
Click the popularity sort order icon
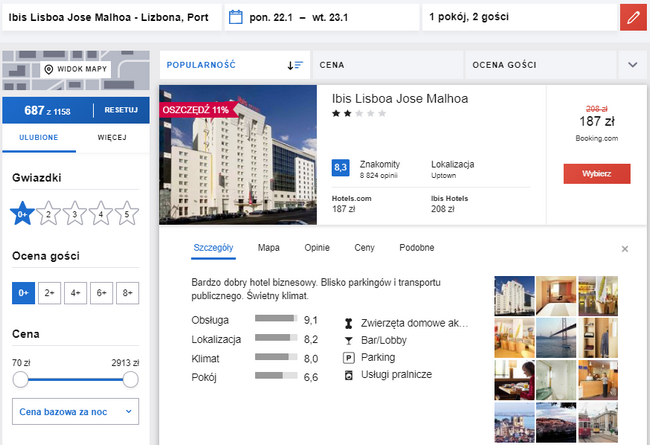coord(295,65)
